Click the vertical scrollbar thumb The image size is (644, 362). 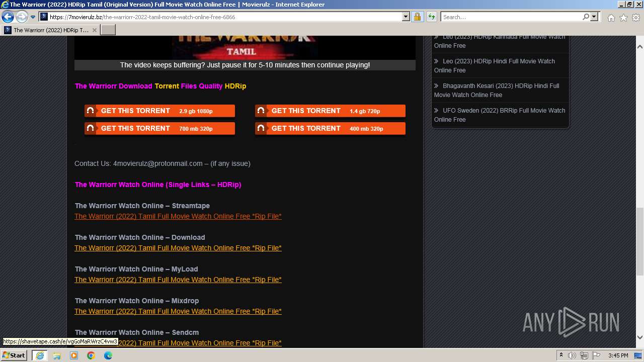pyautogui.click(x=640, y=241)
